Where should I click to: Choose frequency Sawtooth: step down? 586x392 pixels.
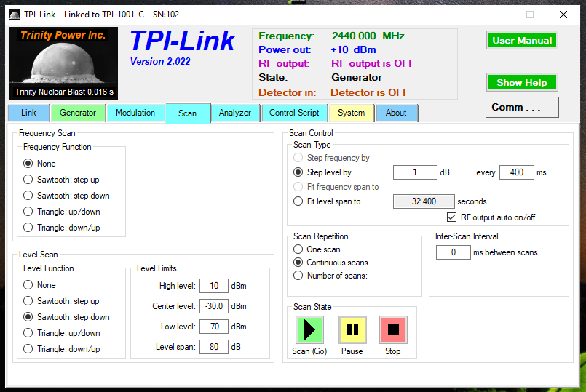click(66, 196)
